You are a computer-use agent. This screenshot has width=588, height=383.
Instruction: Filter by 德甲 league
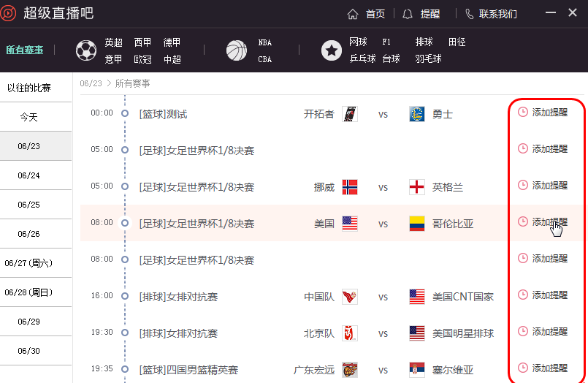(x=172, y=42)
